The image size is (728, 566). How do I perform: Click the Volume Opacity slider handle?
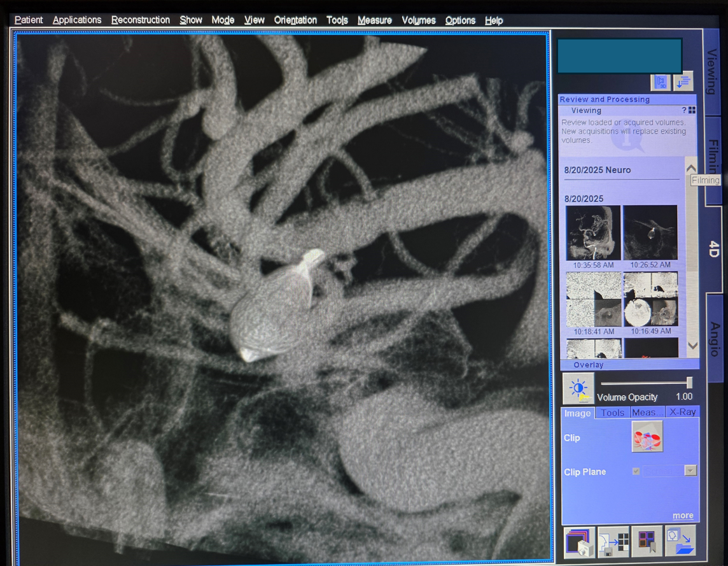tap(689, 383)
